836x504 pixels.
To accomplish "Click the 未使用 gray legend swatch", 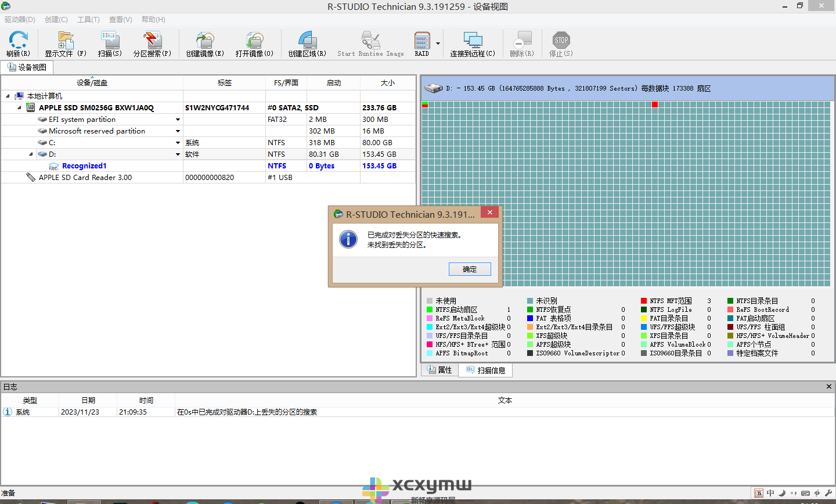I will click(x=430, y=301).
